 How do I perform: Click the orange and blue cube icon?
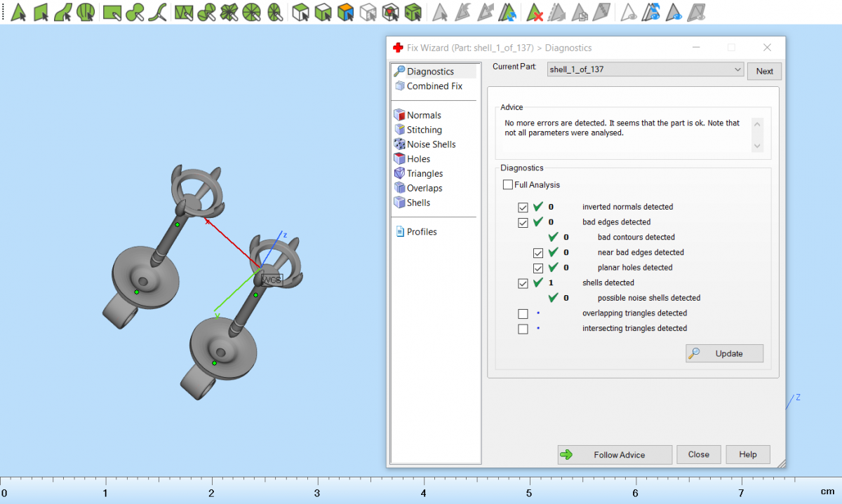(345, 12)
